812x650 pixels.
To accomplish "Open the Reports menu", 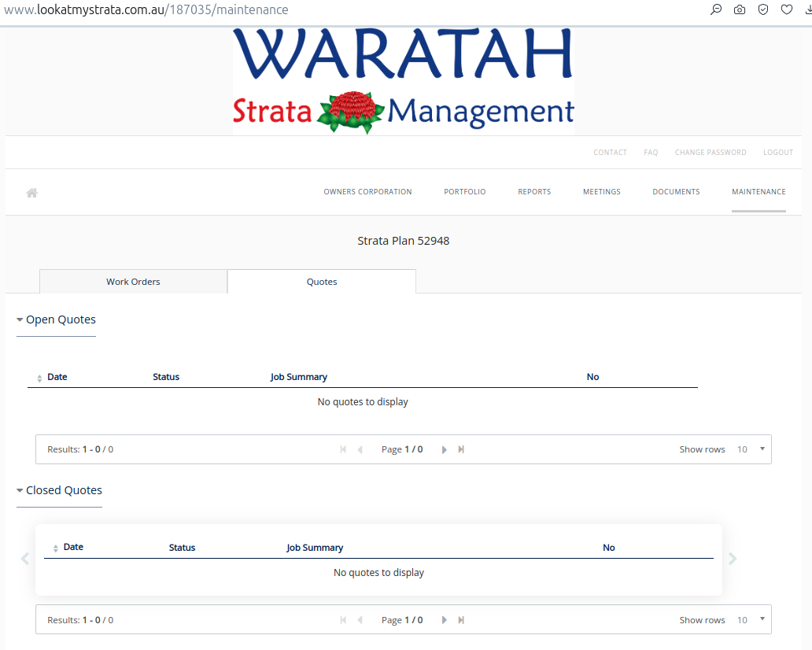I will 534,192.
